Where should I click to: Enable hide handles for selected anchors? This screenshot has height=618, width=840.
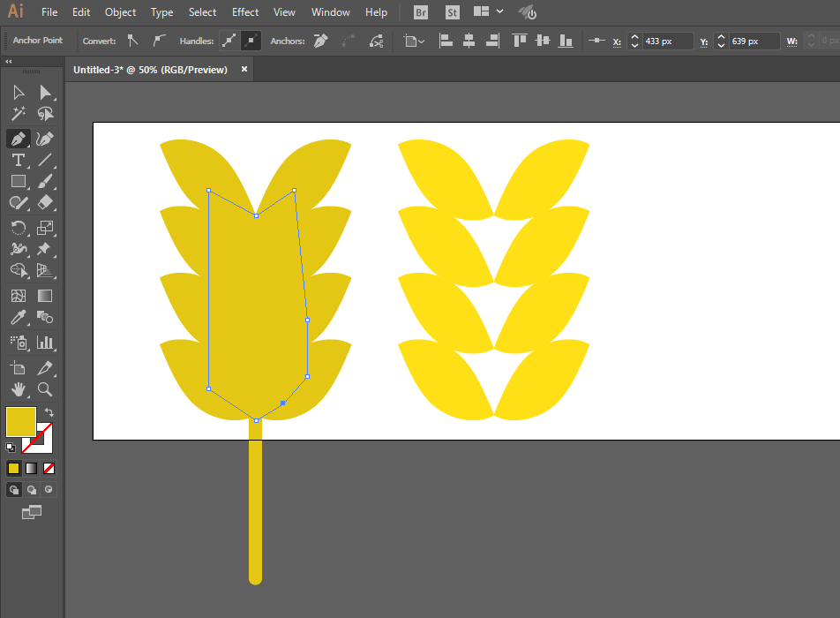pyautogui.click(x=251, y=41)
